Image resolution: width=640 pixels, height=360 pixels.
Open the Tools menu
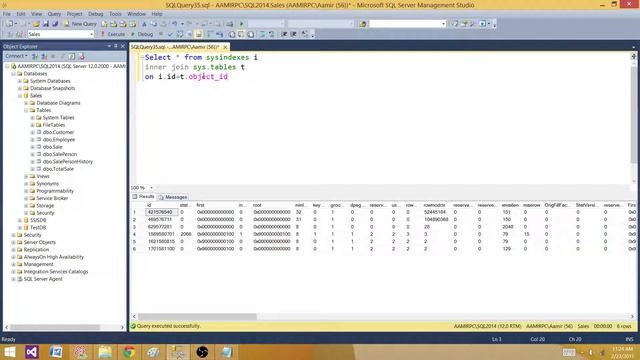[x=115, y=14]
